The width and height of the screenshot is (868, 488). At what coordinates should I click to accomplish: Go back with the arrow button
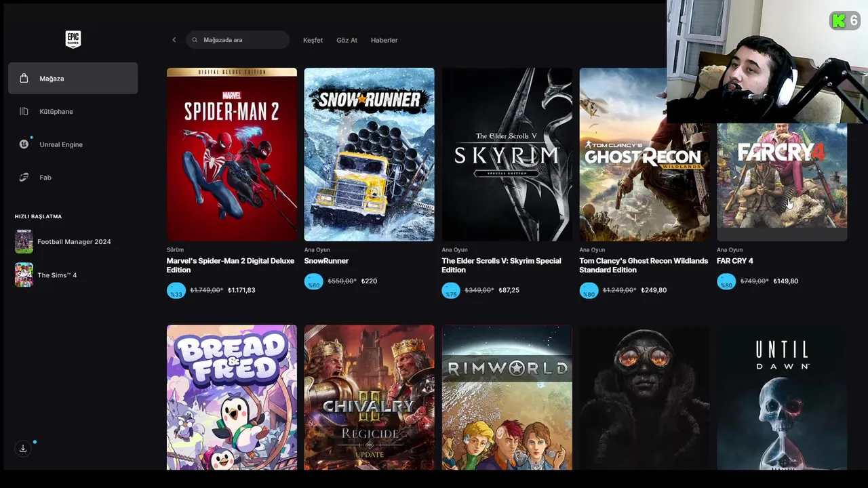tap(174, 40)
